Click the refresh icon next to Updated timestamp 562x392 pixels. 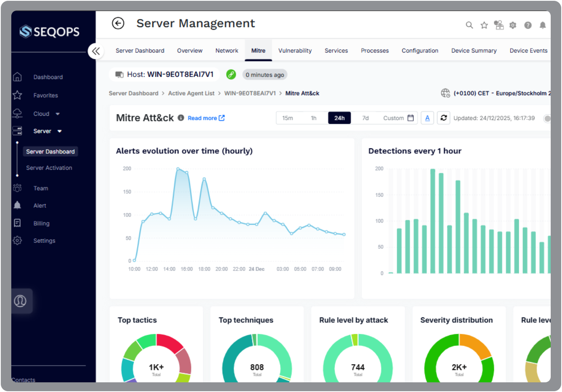[x=443, y=118]
